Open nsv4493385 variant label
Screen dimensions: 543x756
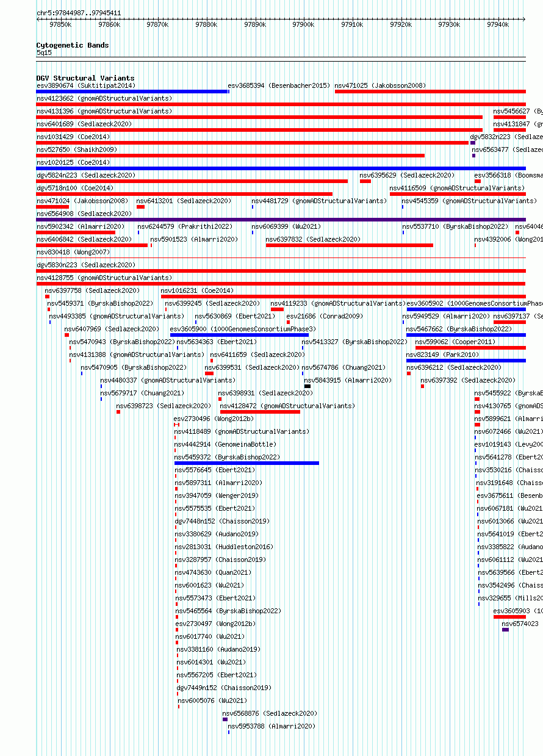(117, 316)
